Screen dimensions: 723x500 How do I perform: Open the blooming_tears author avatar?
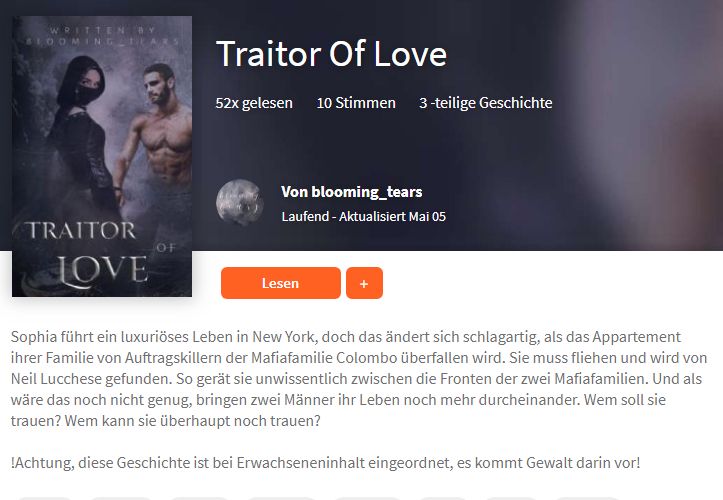pyautogui.click(x=240, y=202)
